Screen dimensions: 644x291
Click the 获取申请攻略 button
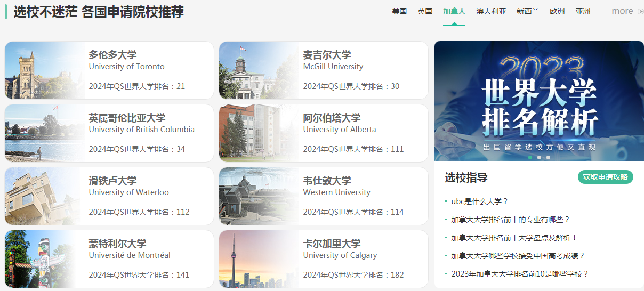click(605, 177)
